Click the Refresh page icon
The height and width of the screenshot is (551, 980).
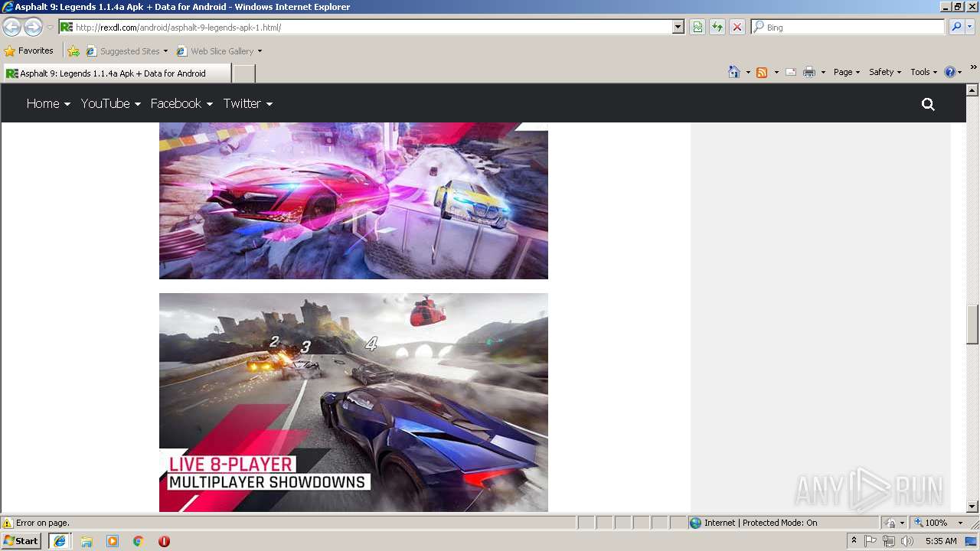pyautogui.click(x=717, y=27)
